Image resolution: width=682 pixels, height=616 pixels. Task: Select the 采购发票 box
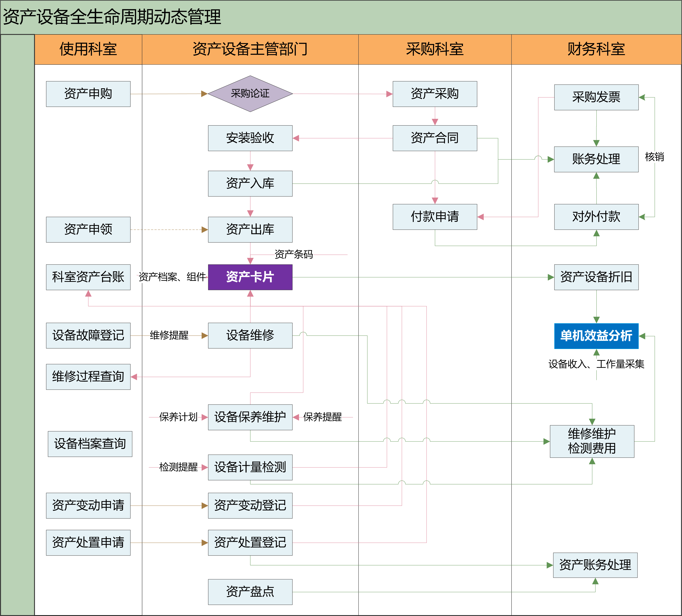coord(596,97)
